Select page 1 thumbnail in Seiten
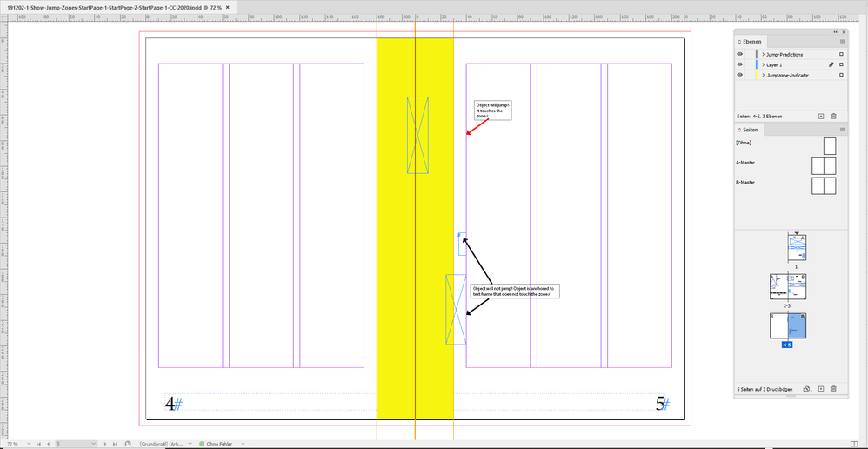 (x=797, y=248)
